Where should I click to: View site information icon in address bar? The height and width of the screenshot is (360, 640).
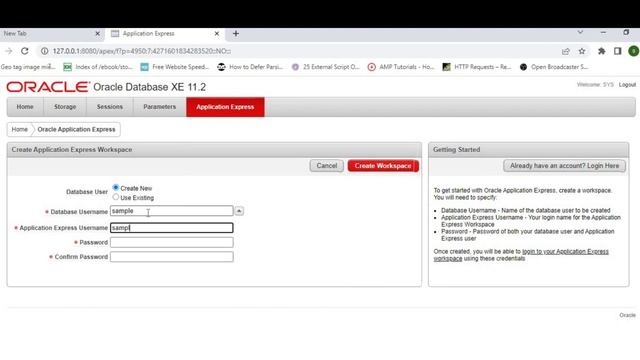tap(44, 51)
